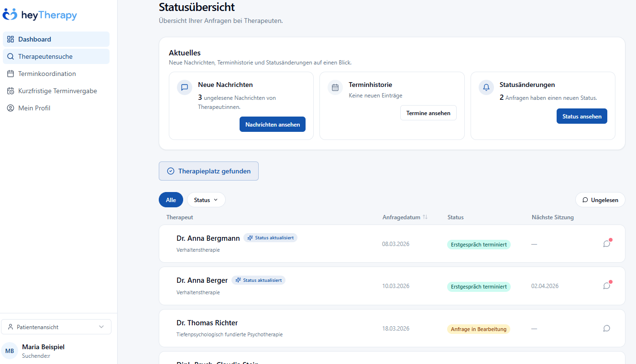Click the Maria Beispiel user name

[43, 347]
